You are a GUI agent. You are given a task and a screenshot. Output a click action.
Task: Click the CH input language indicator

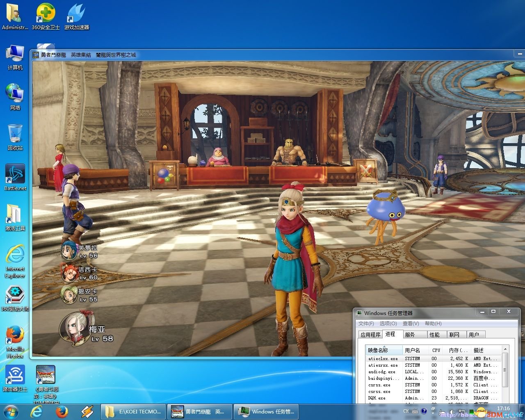pyautogui.click(x=406, y=411)
